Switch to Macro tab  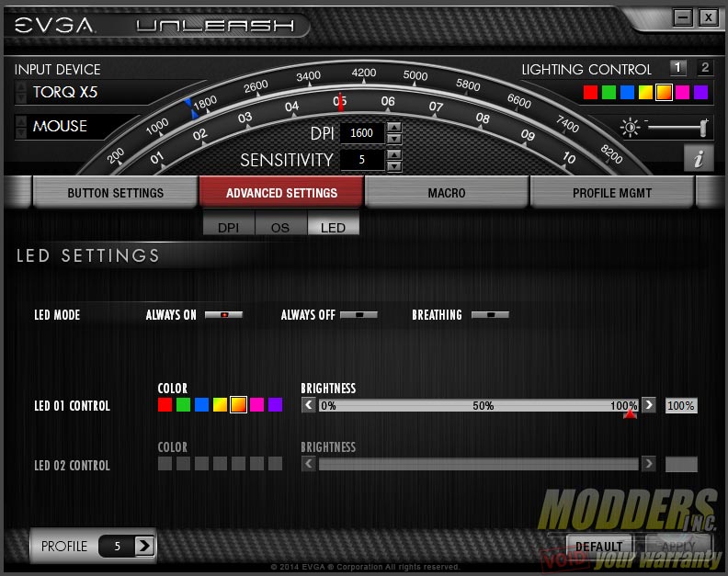(447, 193)
